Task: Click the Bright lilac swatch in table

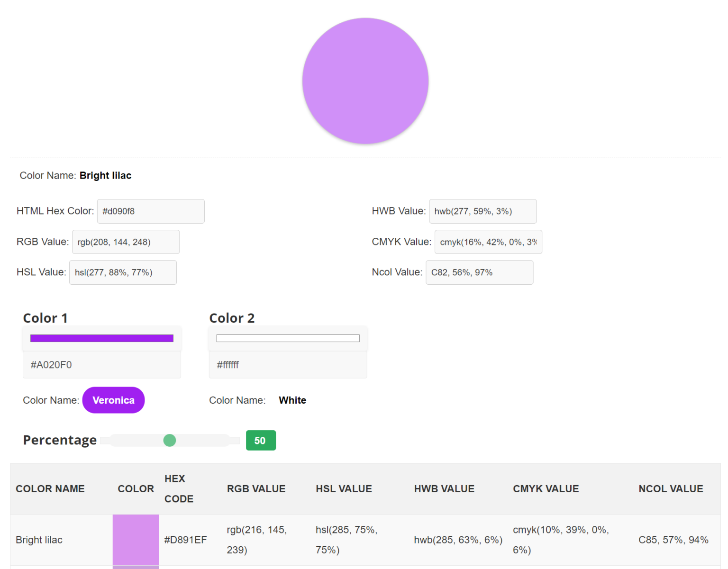Action: [136, 540]
